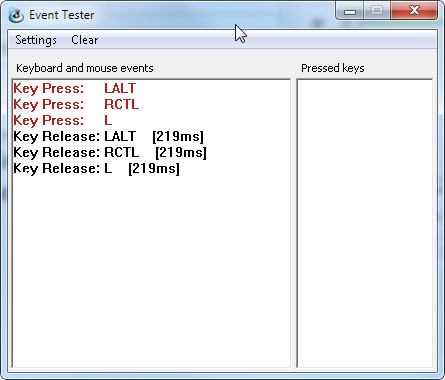Viewport: 445px width, 380px height.
Task: Click inside the Pressed keys box
Action: tap(365, 223)
